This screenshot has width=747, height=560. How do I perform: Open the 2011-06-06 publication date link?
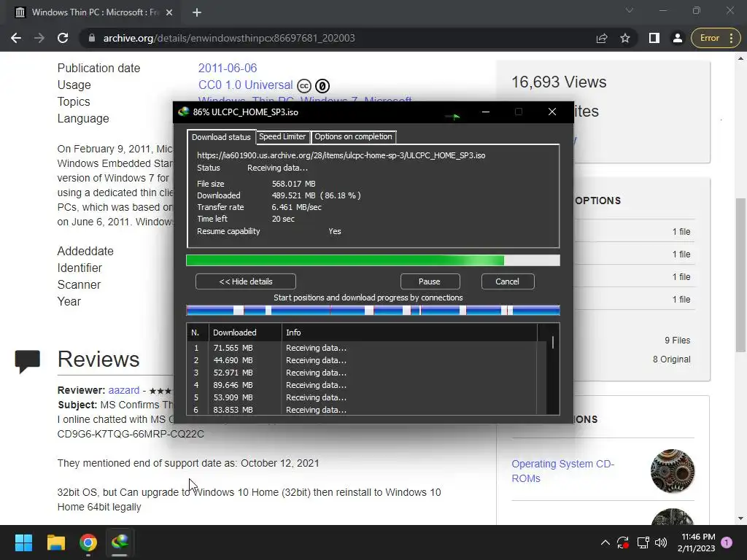click(x=228, y=68)
